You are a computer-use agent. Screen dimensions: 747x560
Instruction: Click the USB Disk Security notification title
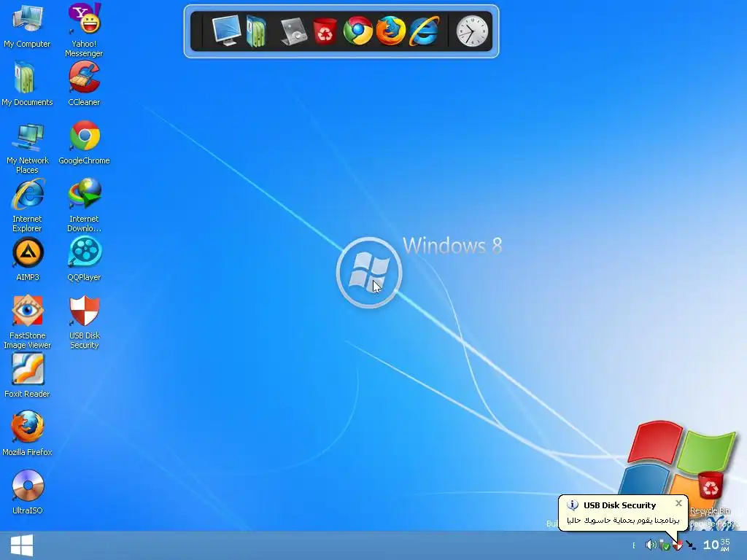(619, 505)
